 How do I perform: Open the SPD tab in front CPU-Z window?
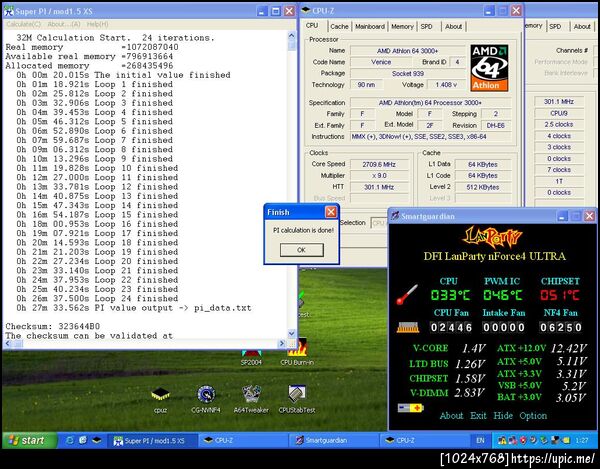pos(426,26)
